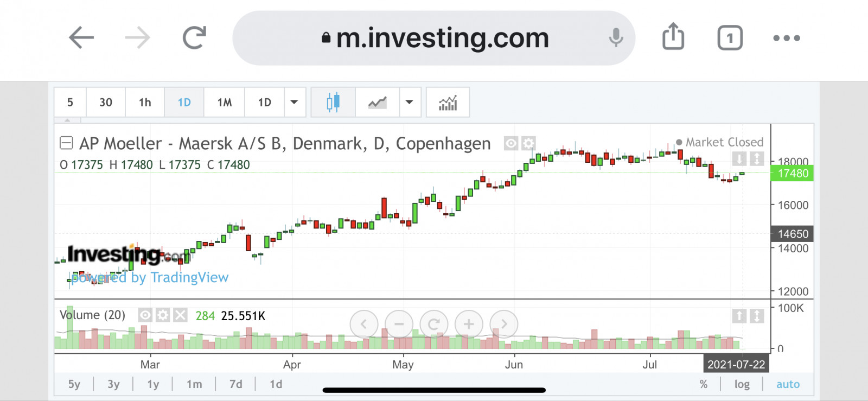Select the 1h interval tab
868x401 pixels.
coord(145,102)
